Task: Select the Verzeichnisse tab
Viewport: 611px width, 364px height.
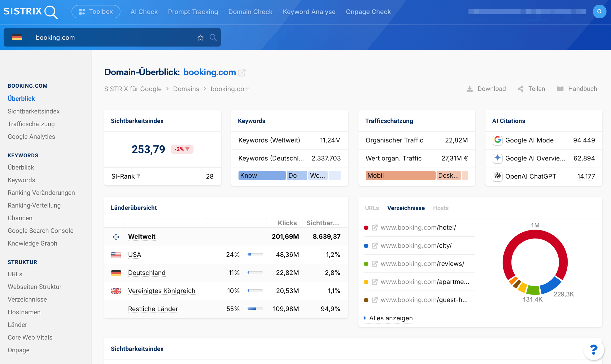Action: (406, 208)
